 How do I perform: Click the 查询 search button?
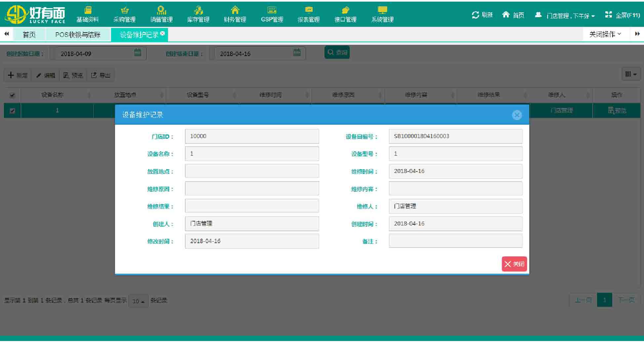(x=337, y=52)
